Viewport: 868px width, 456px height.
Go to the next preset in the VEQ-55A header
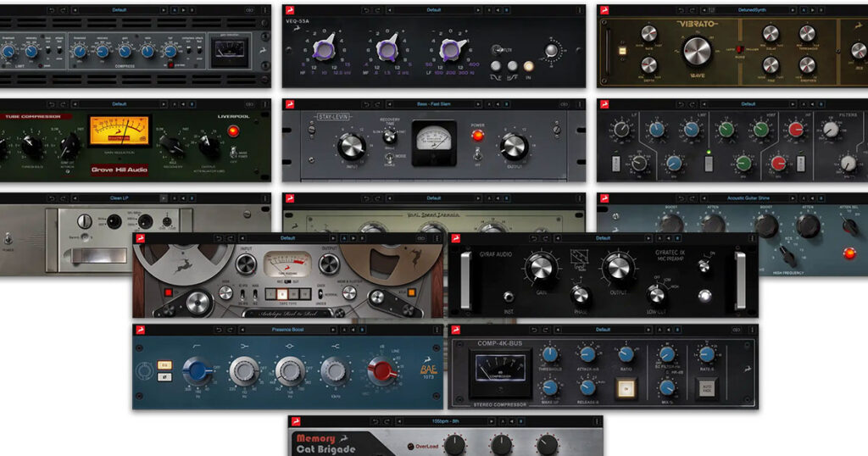tap(478, 10)
